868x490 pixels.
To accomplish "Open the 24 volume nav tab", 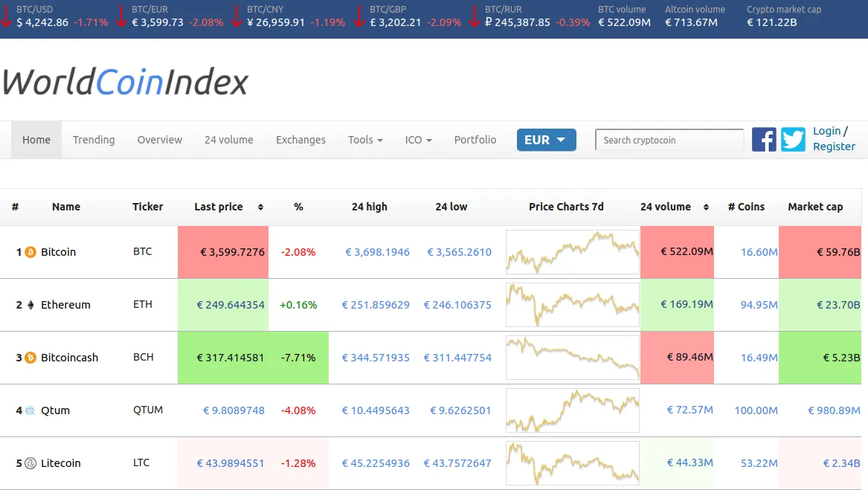I will click(x=228, y=140).
